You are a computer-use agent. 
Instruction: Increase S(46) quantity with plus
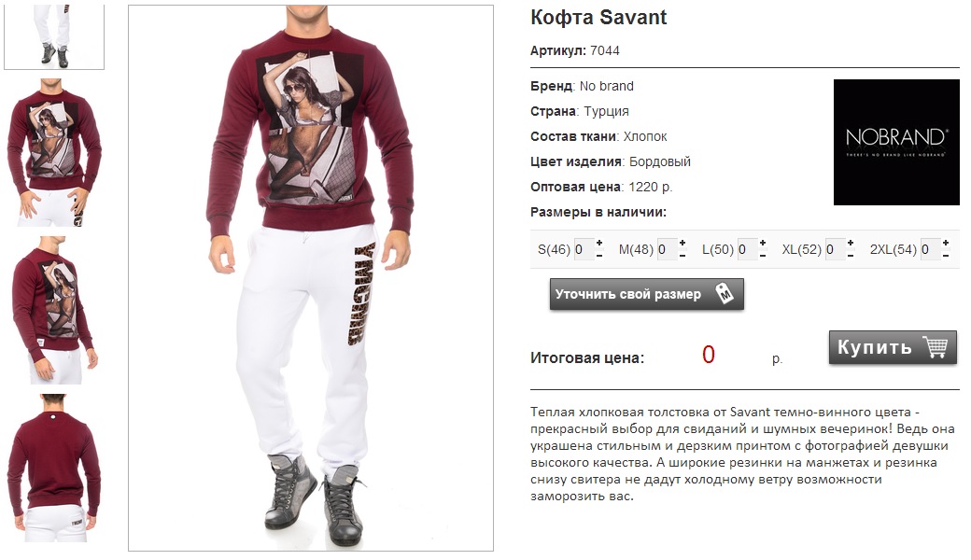[x=599, y=244]
